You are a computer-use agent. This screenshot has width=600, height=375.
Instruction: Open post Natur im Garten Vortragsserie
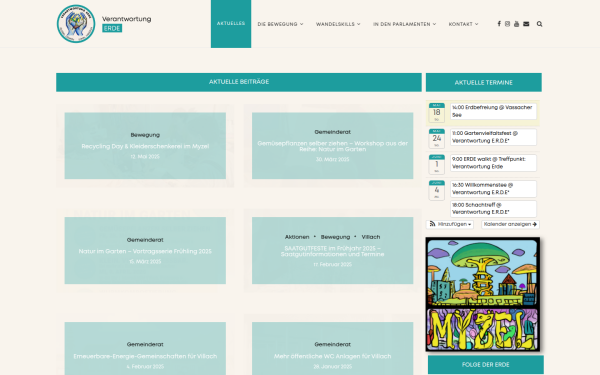pos(145,251)
